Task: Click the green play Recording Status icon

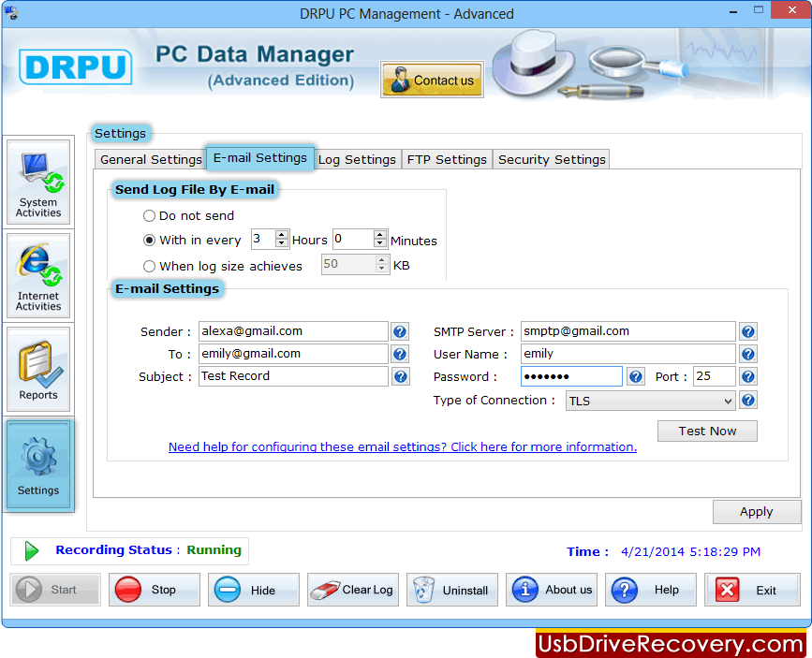Action: (32, 551)
